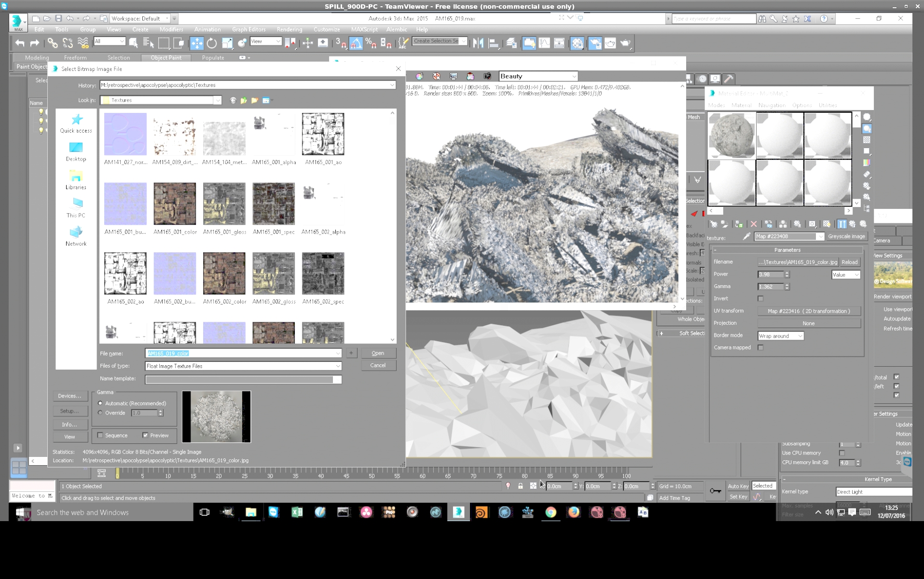Open File Explorer from the taskbar
The image size is (924, 579).
pyautogui.click(x=251, y=512)
